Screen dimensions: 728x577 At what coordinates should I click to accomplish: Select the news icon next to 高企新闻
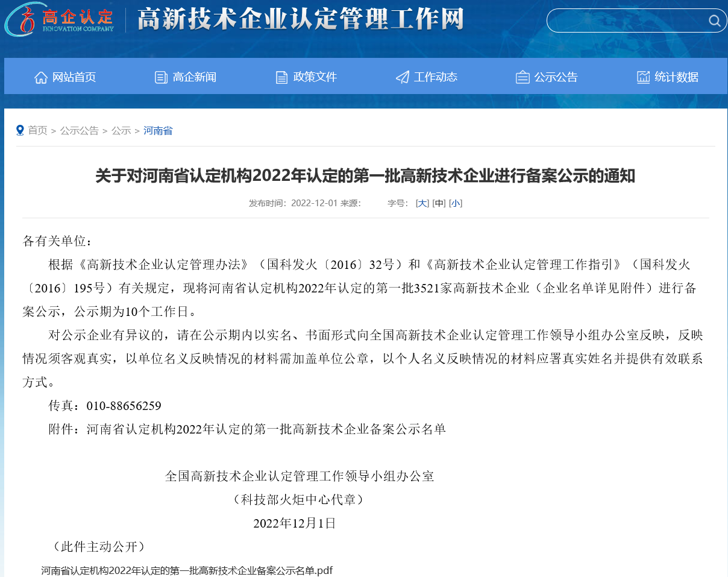(x=160, y=77)
